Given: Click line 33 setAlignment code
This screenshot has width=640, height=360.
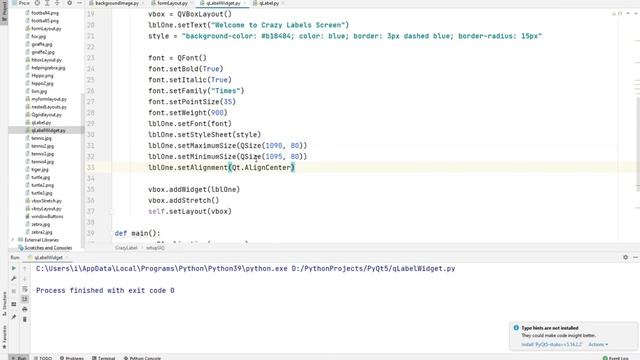Looking at the screenshot, I should (x=221, y=167).
